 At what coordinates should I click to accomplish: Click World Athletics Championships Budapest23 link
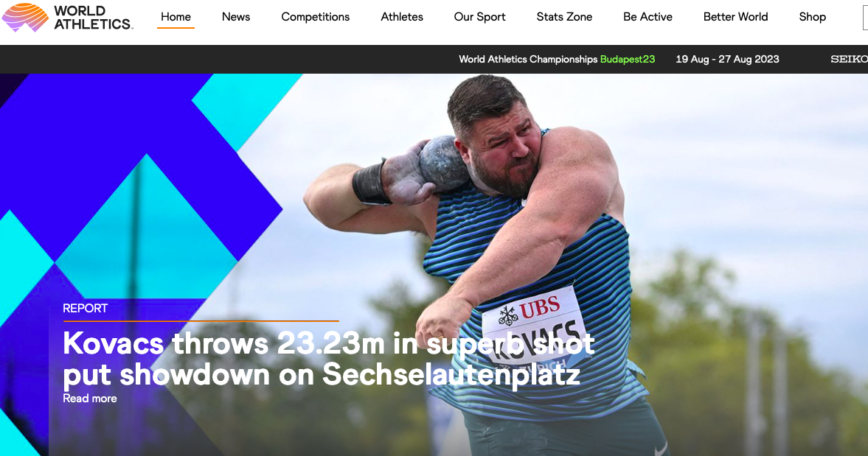pyautogui.click(x=556, y=59)
